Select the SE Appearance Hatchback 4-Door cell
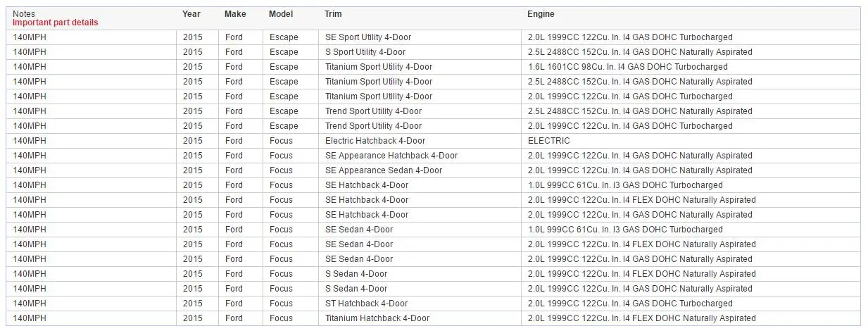 pos(391,156)
